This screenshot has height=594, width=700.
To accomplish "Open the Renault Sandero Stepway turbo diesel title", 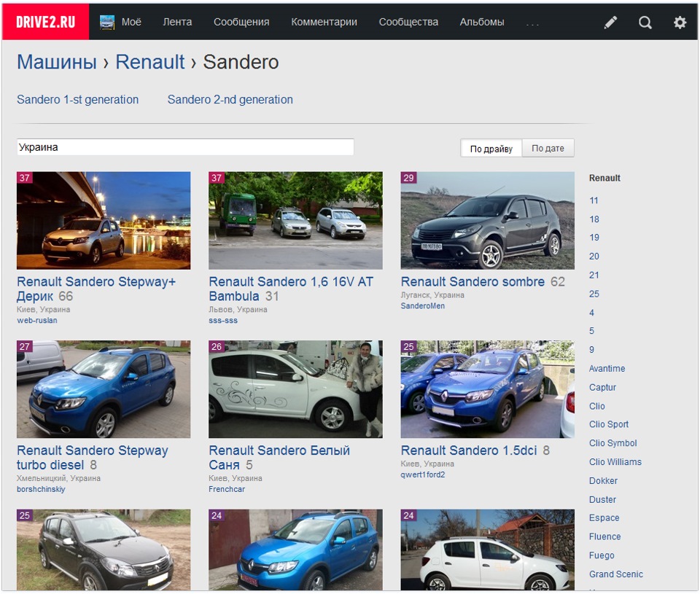I will click(x=93, y=458).
